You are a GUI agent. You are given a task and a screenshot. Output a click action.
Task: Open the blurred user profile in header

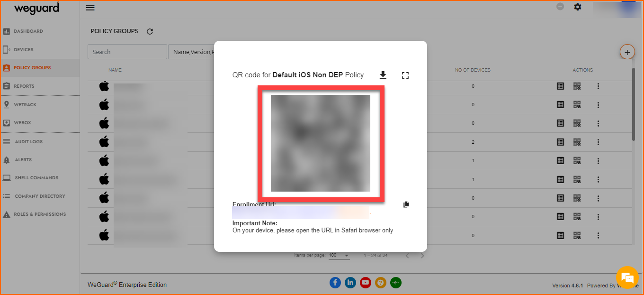[x=617, y=9]
